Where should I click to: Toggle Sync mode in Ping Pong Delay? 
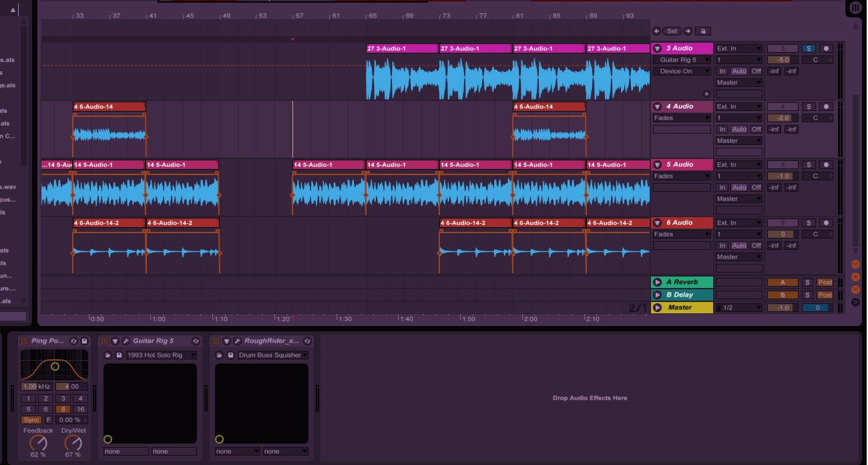pos(31,420)
